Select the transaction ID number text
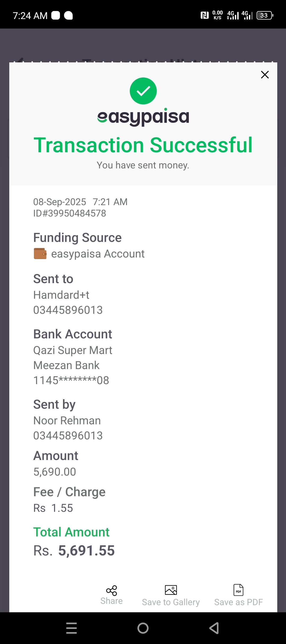Image resolution: width=286 pixels, height=644 pixels. (70, 213)
